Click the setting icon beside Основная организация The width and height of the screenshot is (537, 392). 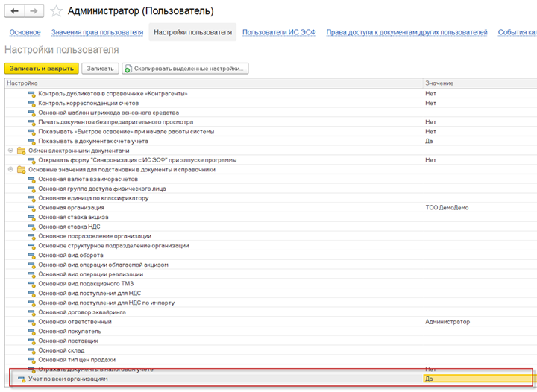tap(31, 208)
